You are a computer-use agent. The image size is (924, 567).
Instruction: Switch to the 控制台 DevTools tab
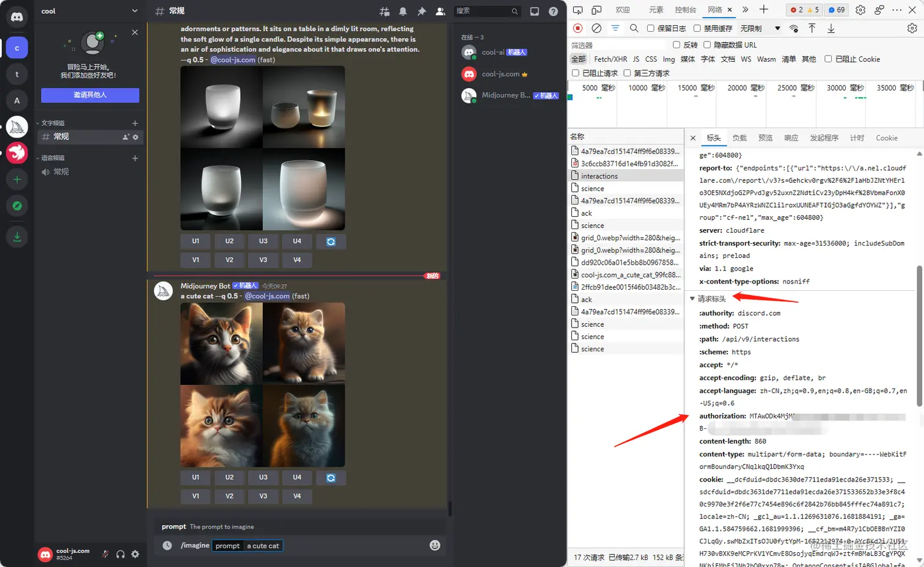coord(685,10)
